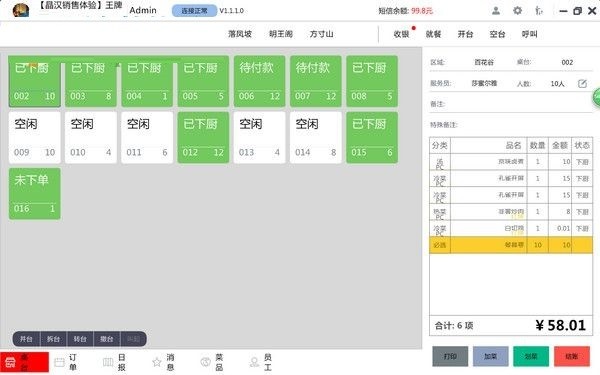600x375 pixels.
Task: Select idle table 013
Action: point(259,138)
